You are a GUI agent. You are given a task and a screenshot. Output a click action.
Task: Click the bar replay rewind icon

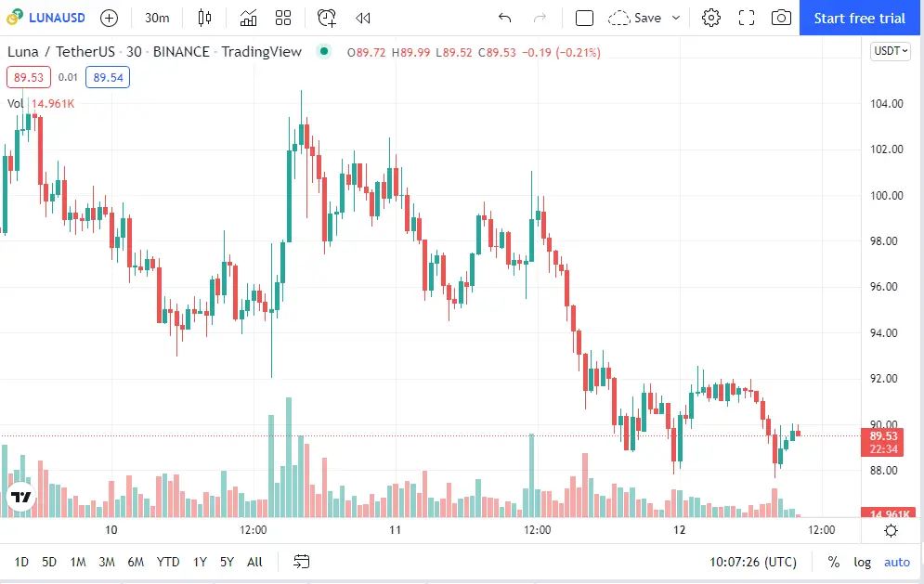(363, 19)
